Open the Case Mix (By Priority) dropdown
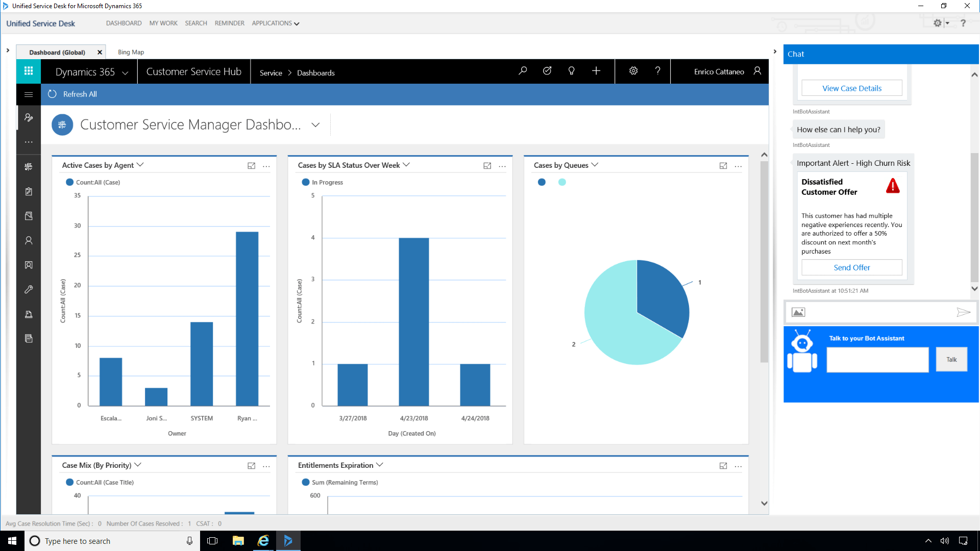Viewport: 980px width, 551px height. [x=138, y=465]
